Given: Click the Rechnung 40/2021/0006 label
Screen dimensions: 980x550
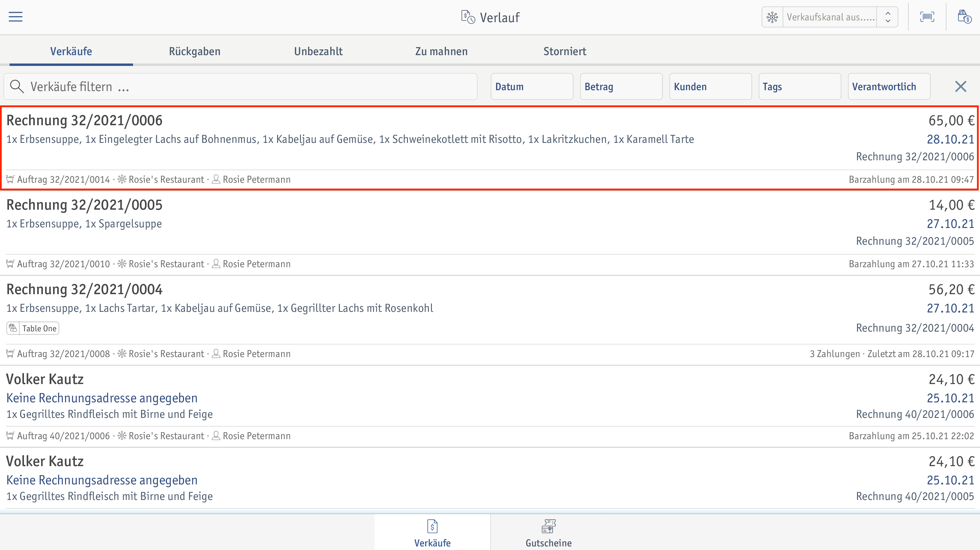Looking at the screenshot, I should point(915,414).
